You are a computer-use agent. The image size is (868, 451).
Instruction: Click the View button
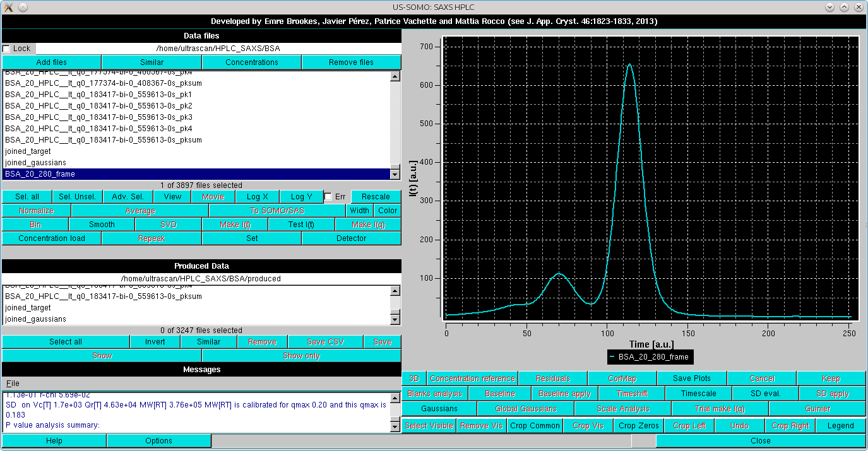(172, 197)
